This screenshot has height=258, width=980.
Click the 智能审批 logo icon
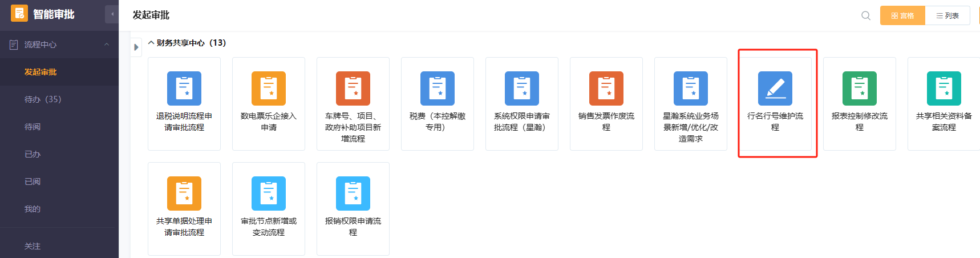coord(19,13)
